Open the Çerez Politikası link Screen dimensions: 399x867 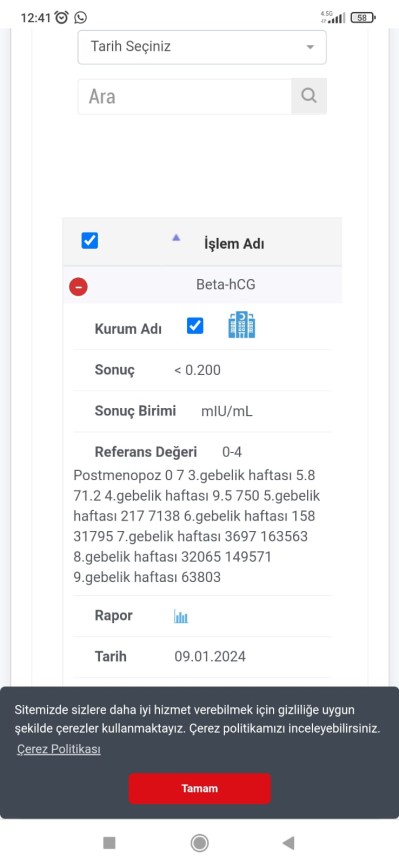[x=59, y=750]
